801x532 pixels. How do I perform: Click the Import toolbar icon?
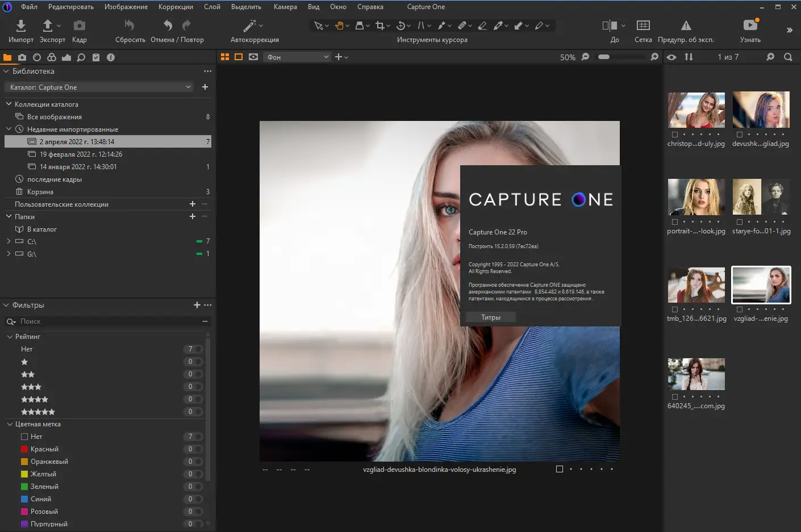click(21, 26)
